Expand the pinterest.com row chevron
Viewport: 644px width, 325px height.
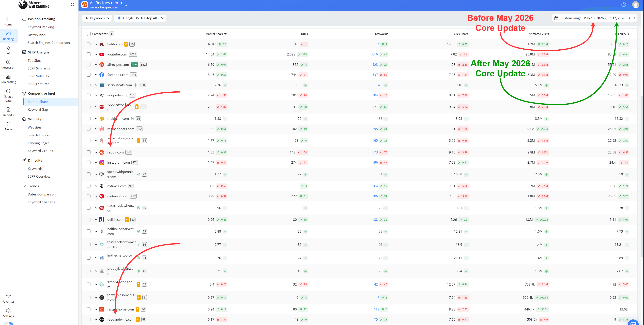point(96,196)
